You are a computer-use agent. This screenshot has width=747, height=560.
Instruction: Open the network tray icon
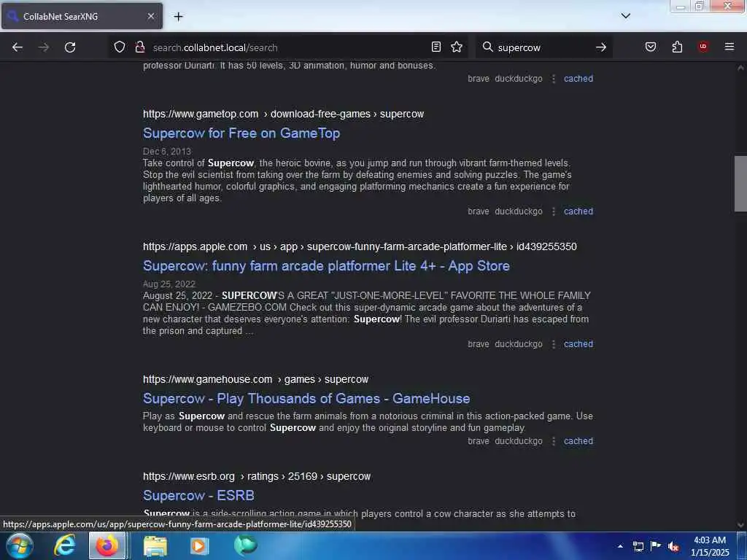[638, 546]
